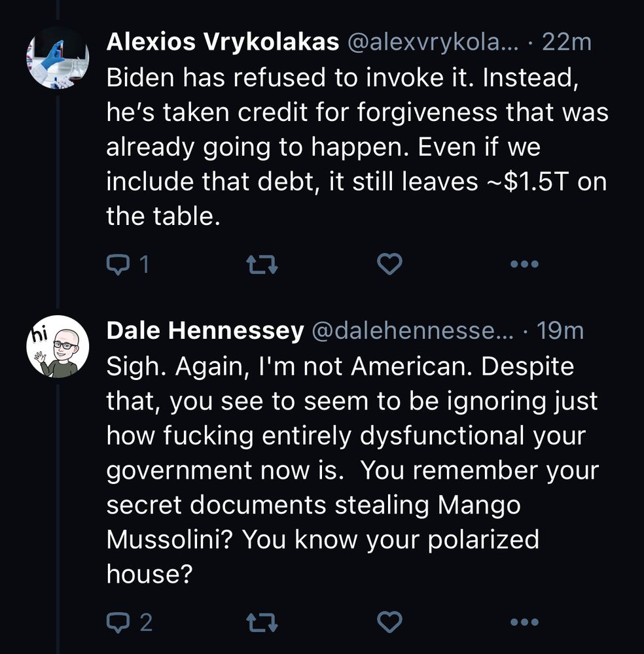This screenshot has width=644, height=654.
Task: Open the @alexvrykola handle link
Action: click(x=432, y=43)
